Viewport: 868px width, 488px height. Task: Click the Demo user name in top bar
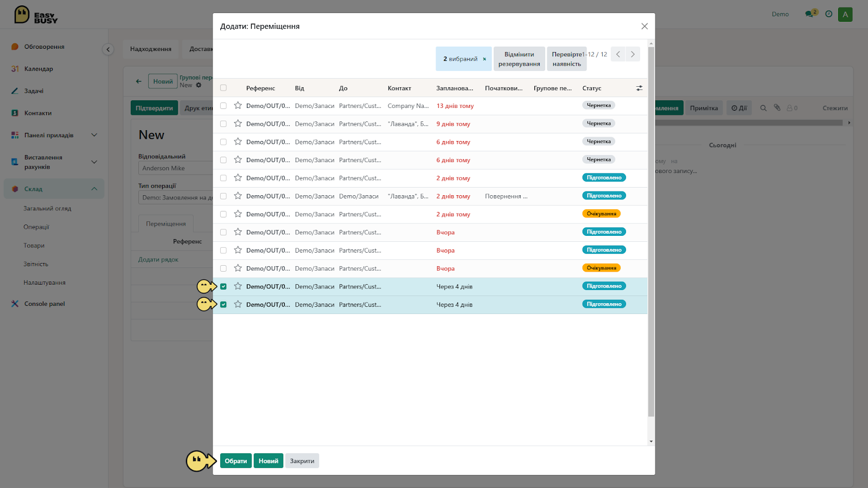780,14
